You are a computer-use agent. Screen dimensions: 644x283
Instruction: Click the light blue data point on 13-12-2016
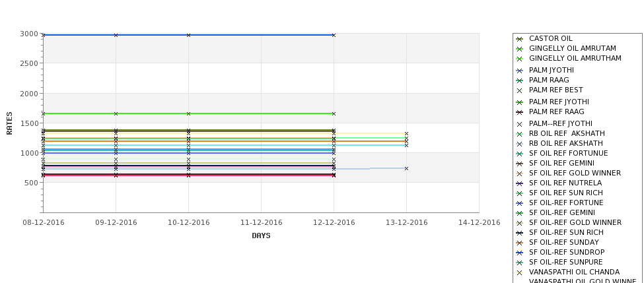[406, 169]
